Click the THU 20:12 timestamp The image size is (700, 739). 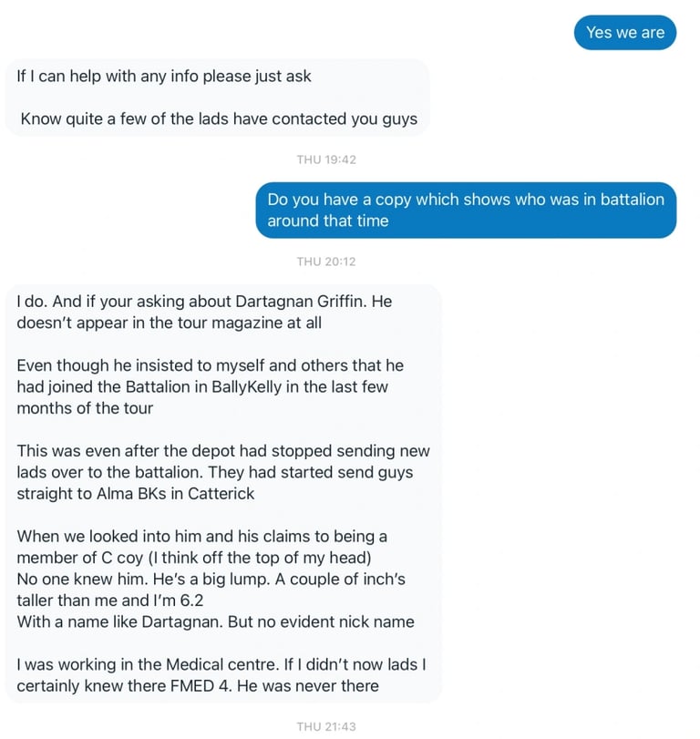click(x=326, y=262)
